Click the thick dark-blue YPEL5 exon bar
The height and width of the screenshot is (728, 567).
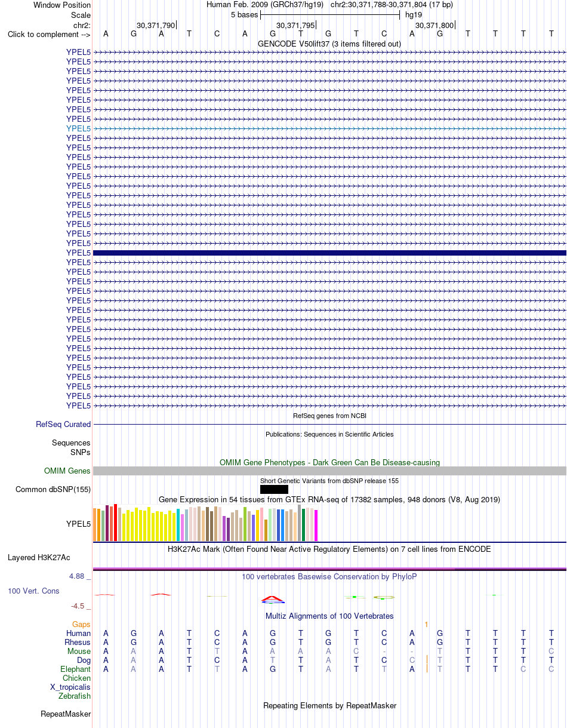click(x=329, y=253)
